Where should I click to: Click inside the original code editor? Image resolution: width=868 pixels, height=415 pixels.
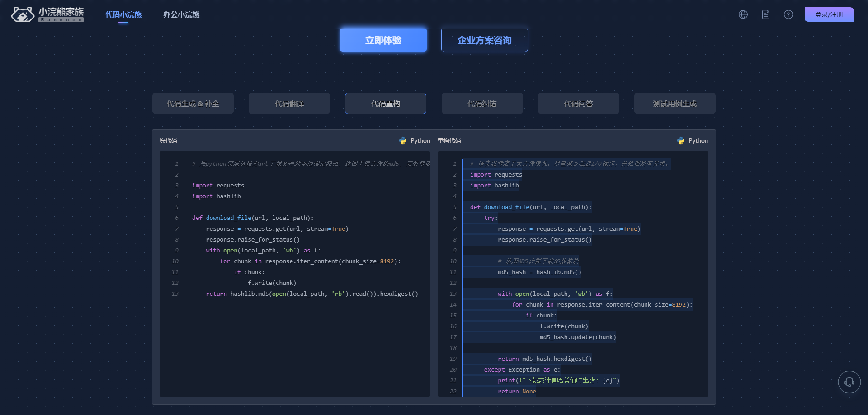pos(295,343)
